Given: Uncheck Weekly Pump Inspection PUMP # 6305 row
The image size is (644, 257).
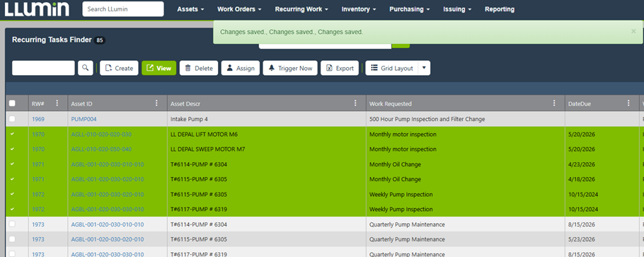Looking at the screenshot, I should click(12, 194).
